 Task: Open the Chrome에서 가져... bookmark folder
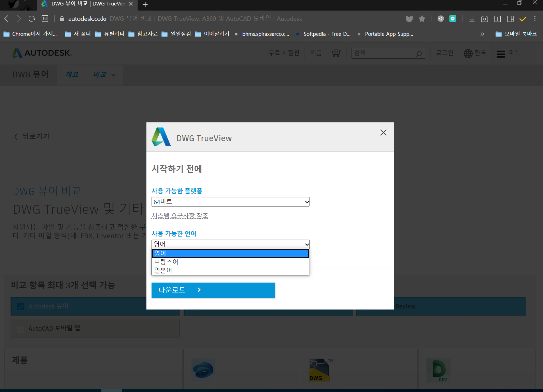pyautogui.click(x=30, y=34)
